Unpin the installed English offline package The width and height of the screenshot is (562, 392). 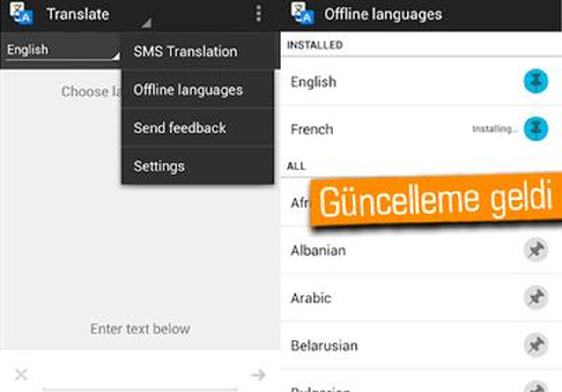(535, 81)
